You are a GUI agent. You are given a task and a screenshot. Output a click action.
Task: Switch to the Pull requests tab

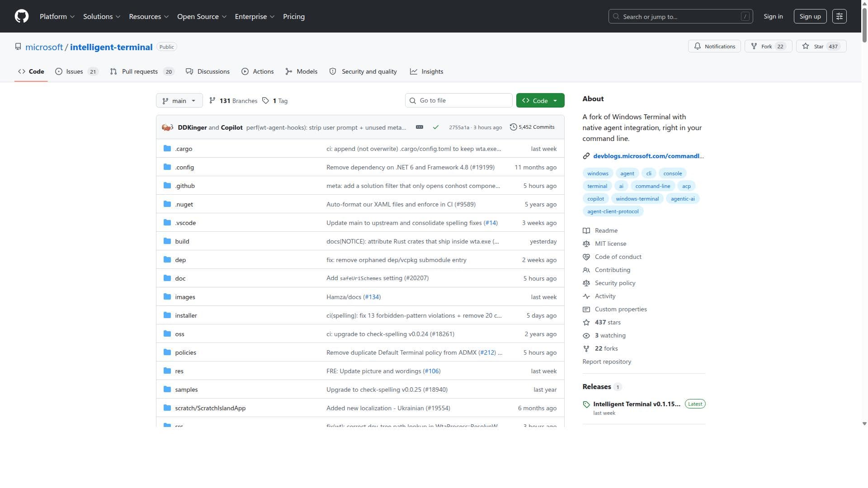tap(142, 71)
